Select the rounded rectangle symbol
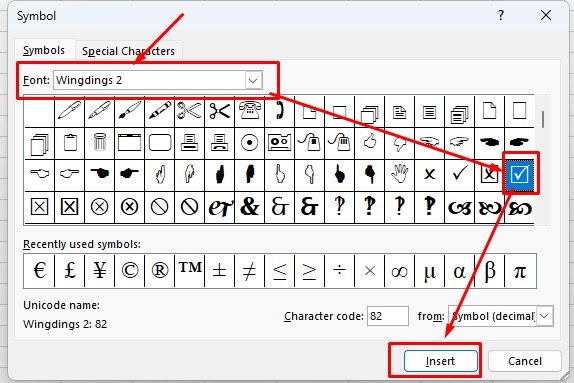This screenshot has width=574, height=383. (x=160, y=142)
